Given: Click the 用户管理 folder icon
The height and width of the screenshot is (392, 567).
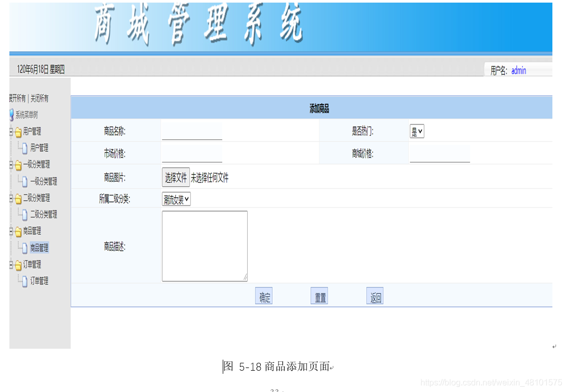Looking at the screenshot, I should 17,131.
